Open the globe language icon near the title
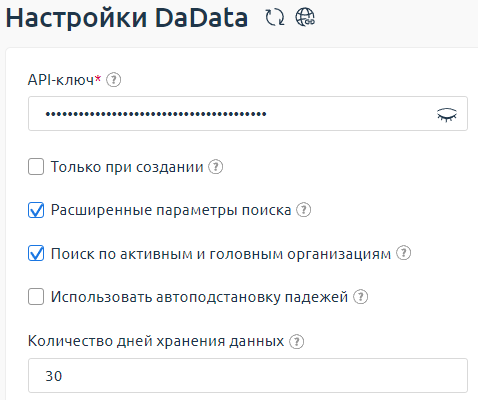The height and width of the screenshot is (400, 478). coord(305,17)
